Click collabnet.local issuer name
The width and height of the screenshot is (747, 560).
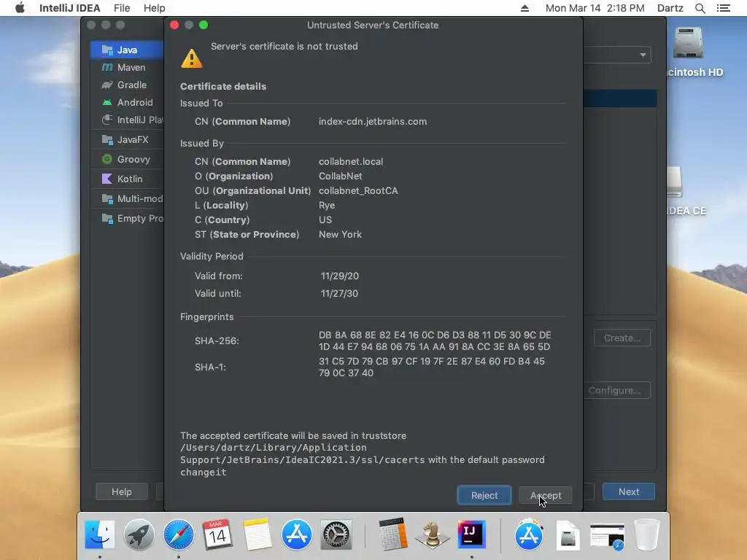click(351, 161)
